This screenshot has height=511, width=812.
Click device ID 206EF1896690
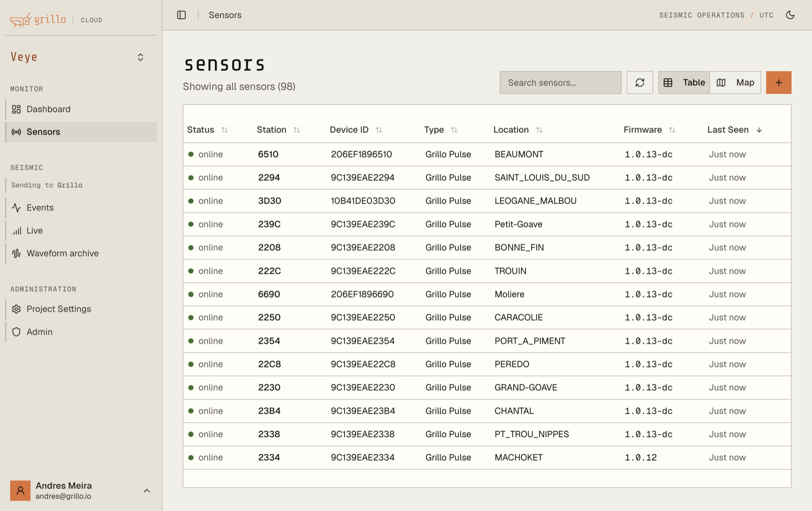pos(362,294)
